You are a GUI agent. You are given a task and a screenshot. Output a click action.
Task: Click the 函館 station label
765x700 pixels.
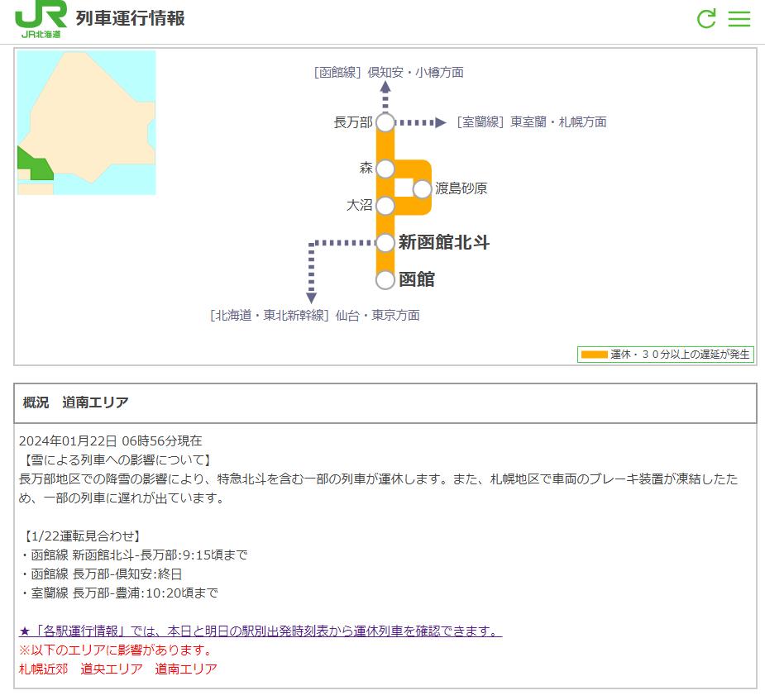417,280
